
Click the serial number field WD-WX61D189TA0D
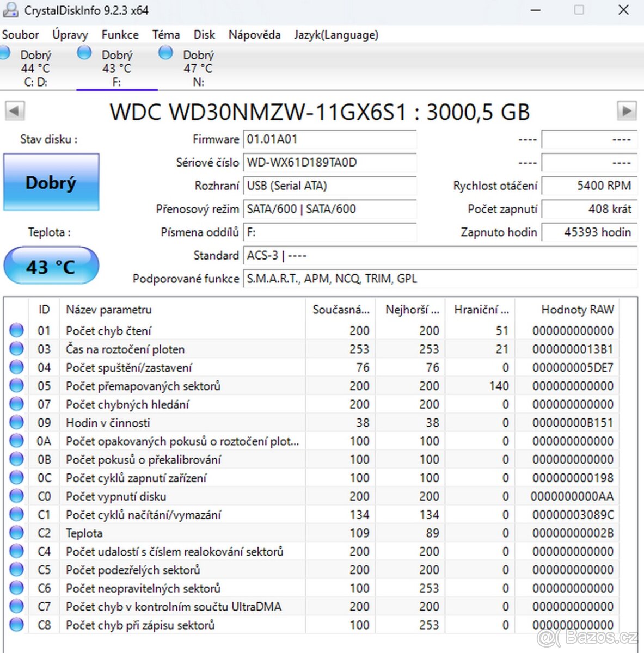pyautogui.click(x=330, y=162)
